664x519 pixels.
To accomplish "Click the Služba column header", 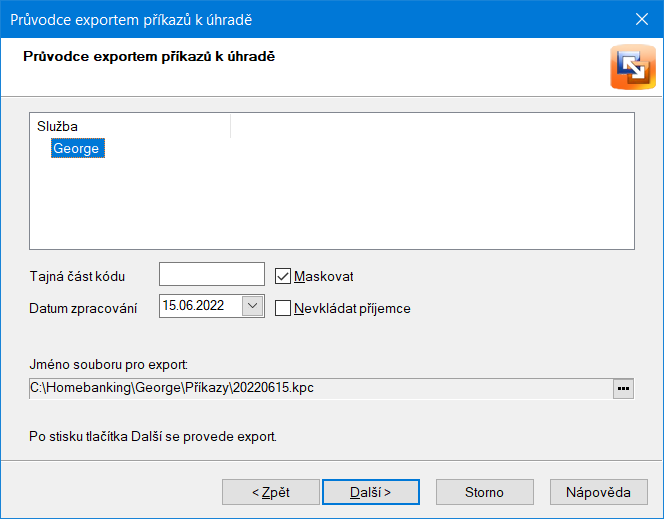I will tap(58, 126).
